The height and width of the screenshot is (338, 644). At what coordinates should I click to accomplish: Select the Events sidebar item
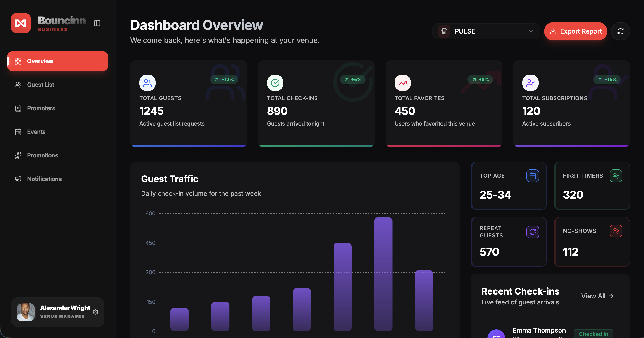click(x=36, y=132)
